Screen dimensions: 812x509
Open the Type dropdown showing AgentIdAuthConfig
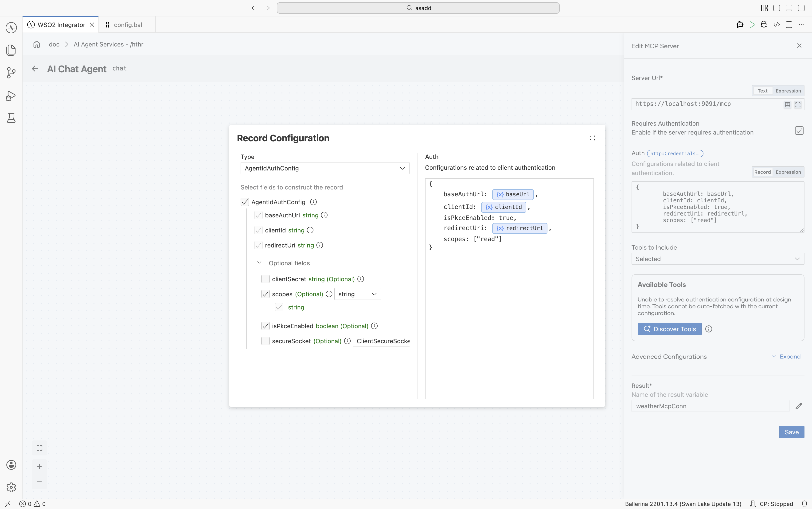pyautogui.click(x=325, y=168)
